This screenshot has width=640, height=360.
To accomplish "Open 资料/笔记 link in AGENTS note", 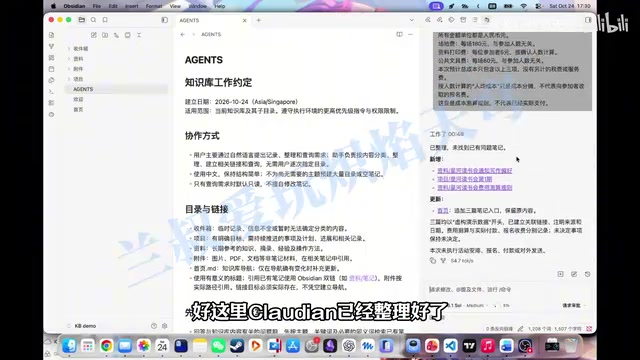I will [x=362, y=278].
